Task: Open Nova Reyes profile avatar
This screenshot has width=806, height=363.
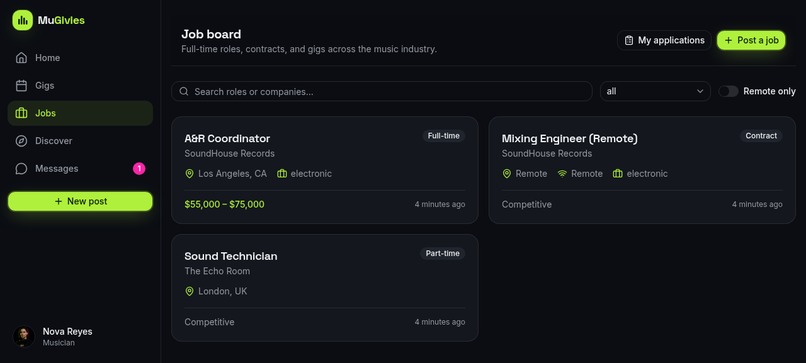Action: point(24,337)
